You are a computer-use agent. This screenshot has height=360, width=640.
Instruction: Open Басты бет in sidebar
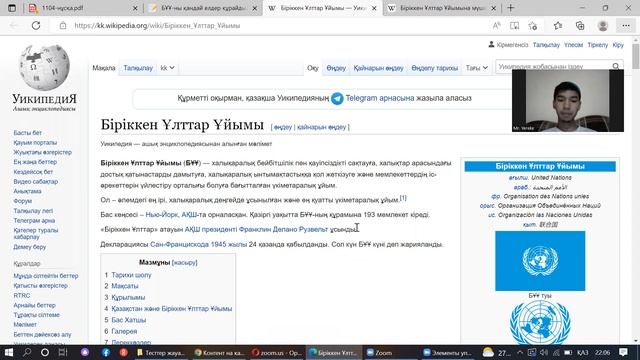(27, 133)
